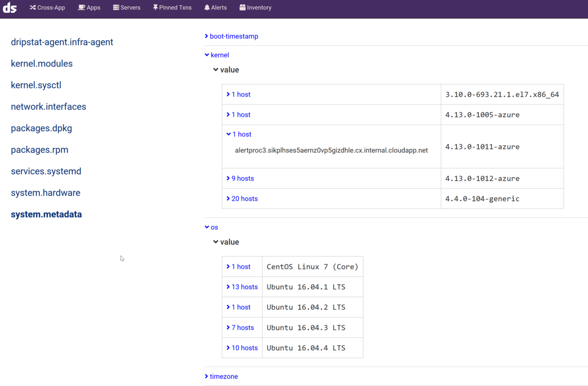Viewport: 588px width, 386px height.
Task: Expand the timezone section
Action: (x=222, y=377)
